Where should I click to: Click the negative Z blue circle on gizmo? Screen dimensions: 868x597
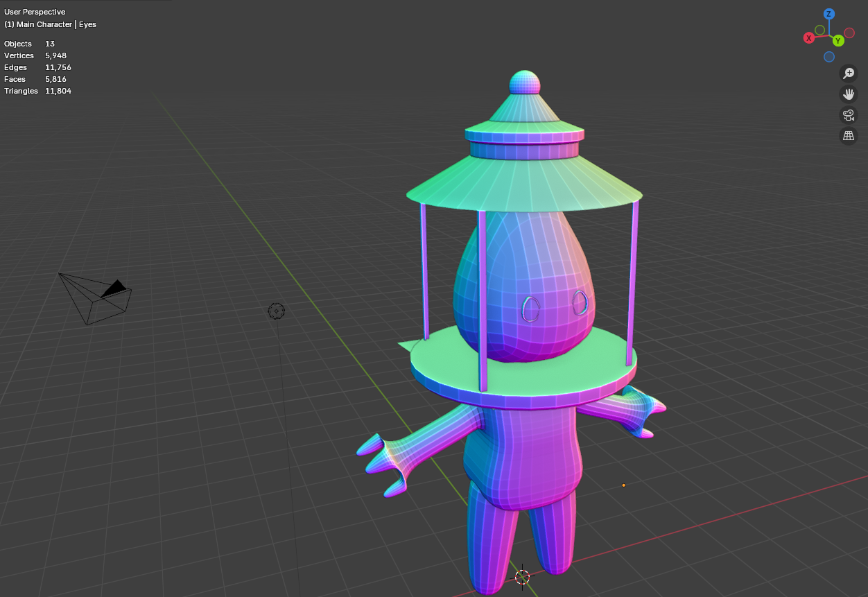tap(829, 57)
